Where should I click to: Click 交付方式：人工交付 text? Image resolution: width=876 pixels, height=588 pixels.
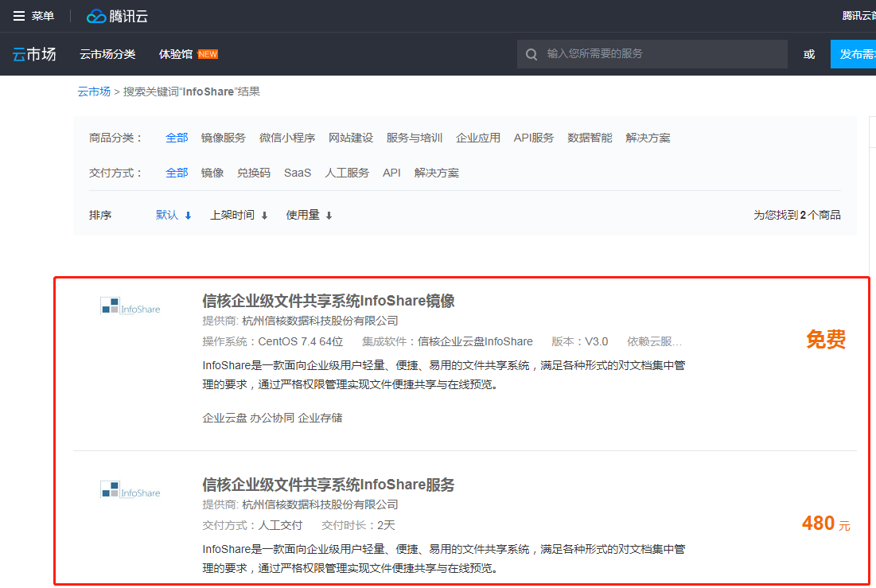(x=252, y=525)
